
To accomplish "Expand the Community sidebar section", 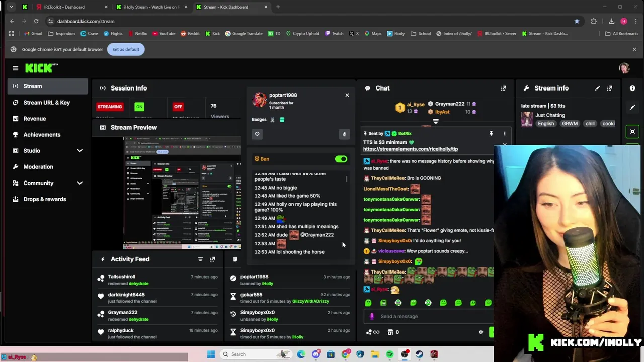I will (x=79, y=183).
